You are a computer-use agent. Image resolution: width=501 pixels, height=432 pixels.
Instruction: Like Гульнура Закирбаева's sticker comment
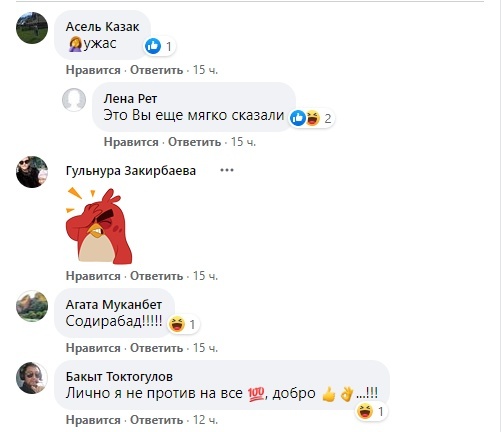[93, 276]
